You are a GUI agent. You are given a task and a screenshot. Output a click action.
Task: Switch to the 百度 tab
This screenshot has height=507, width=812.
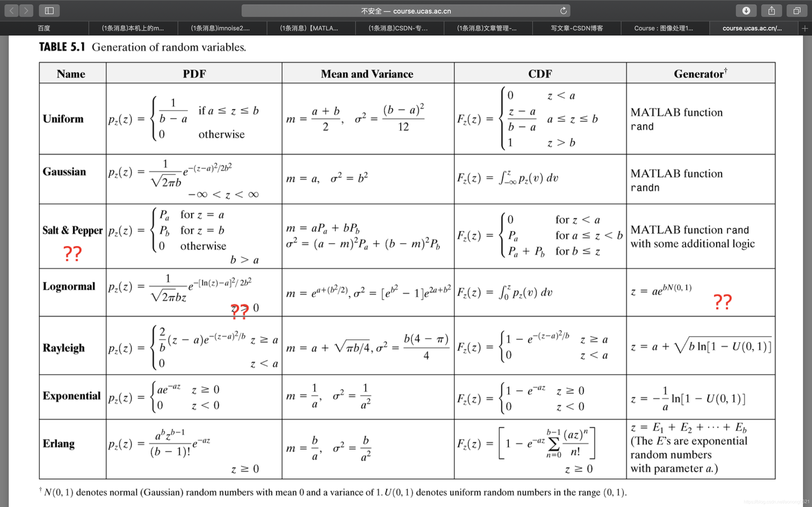click(x=44, y=28)
